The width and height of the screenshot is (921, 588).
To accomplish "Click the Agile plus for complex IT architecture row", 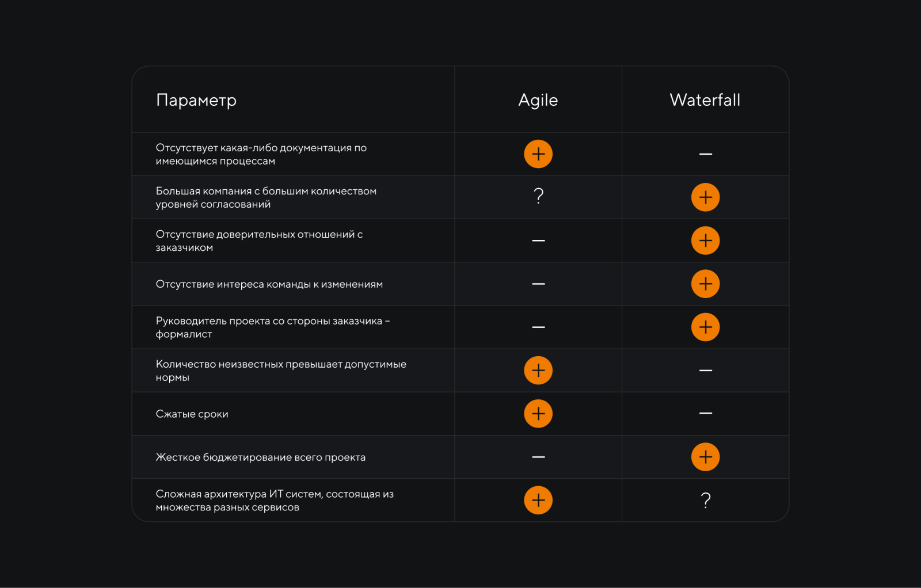I will coord(538,501).
